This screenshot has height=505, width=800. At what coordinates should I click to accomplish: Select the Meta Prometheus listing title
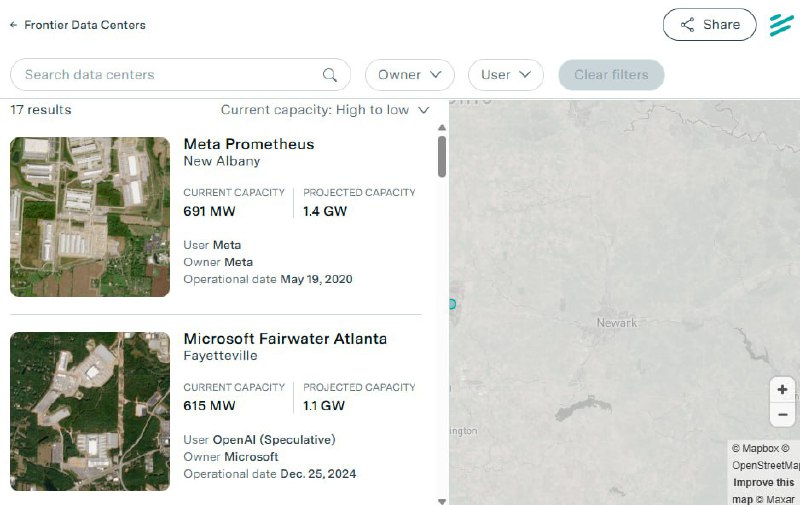point(249,145)
